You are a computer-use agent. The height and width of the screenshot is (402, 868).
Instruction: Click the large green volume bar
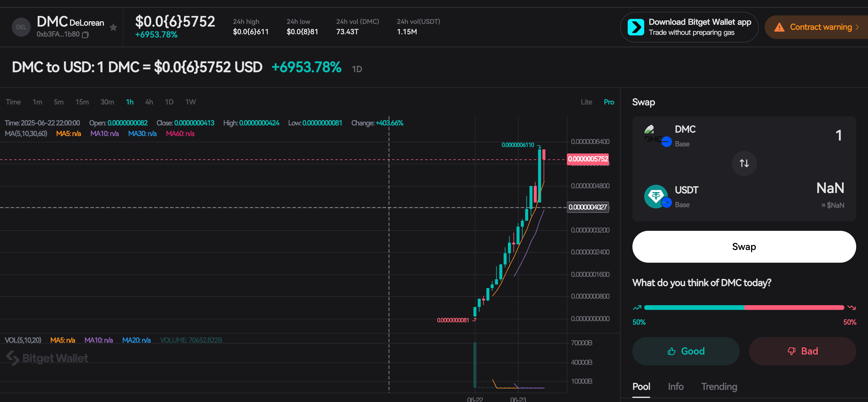pyautogui.click(x=475, y=365)
